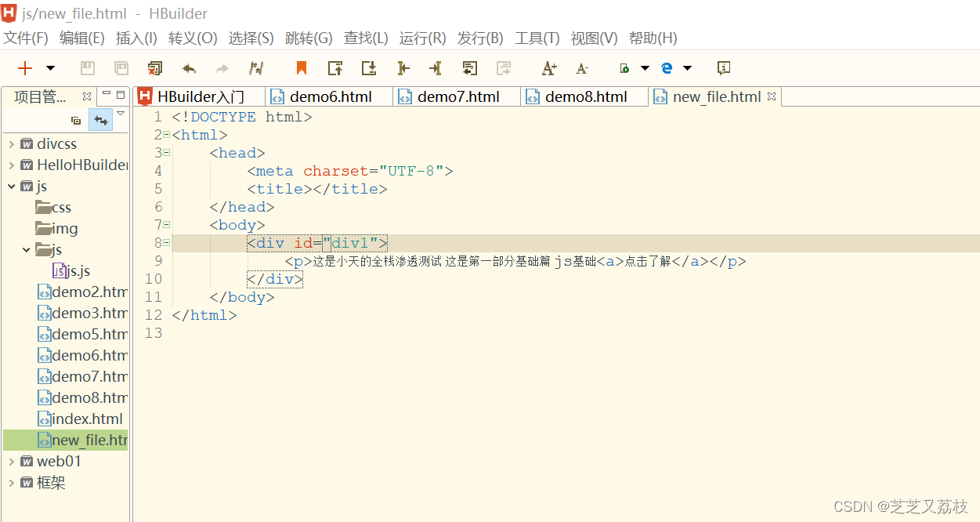Switch to the HBuilder入门 tab
The height and width of the screenshot is (522, 980).
199,96
